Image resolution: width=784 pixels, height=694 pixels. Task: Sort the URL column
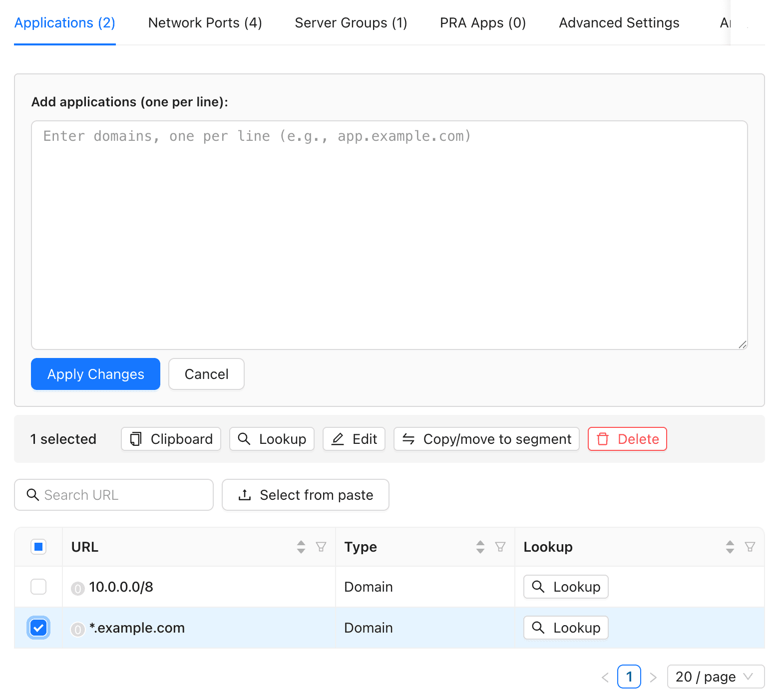[301, 547]
